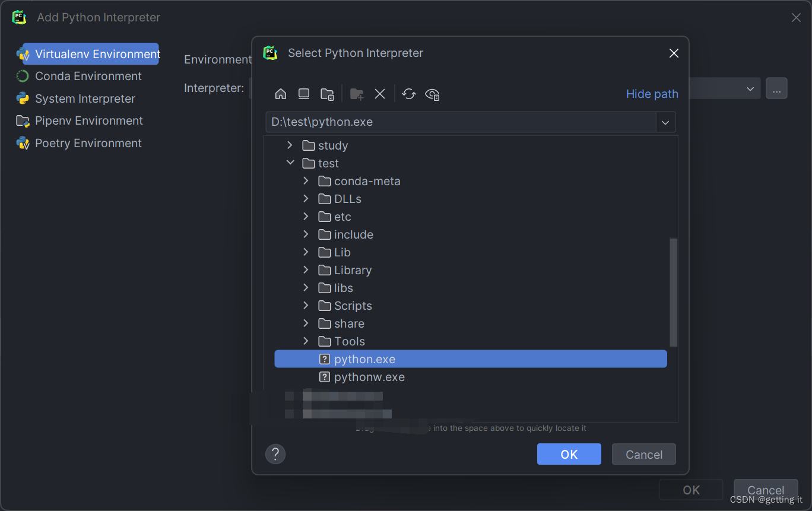Image resolution: width=812 pixels, height=511 pixels.
Task: Select the Library folder
Action: click(x=353, y=270)
